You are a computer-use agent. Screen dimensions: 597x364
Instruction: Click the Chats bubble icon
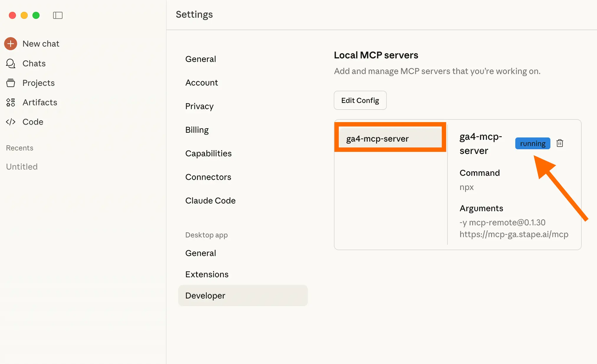[11, 63]
